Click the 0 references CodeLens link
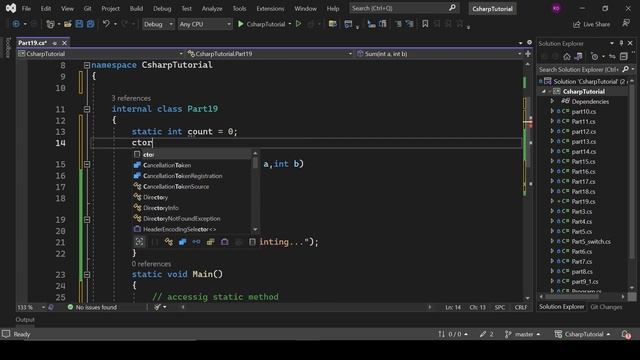 [x=151, y=264]
